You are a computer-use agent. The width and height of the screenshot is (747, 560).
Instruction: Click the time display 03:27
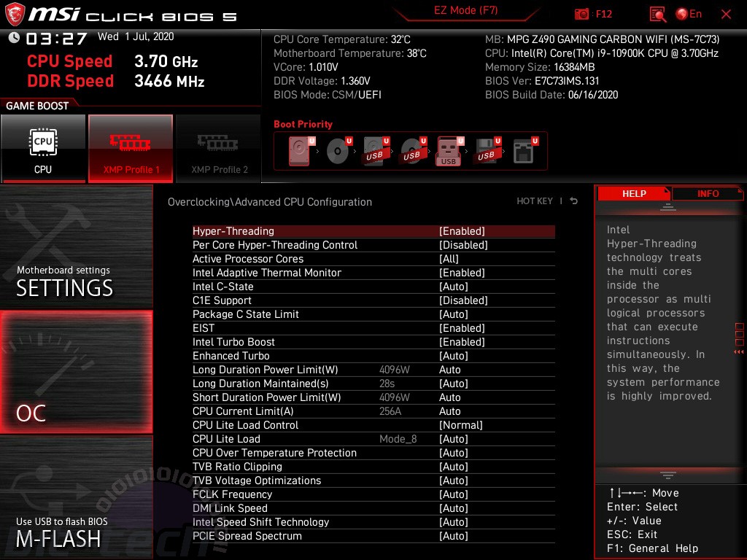click(x=56, y=38)
